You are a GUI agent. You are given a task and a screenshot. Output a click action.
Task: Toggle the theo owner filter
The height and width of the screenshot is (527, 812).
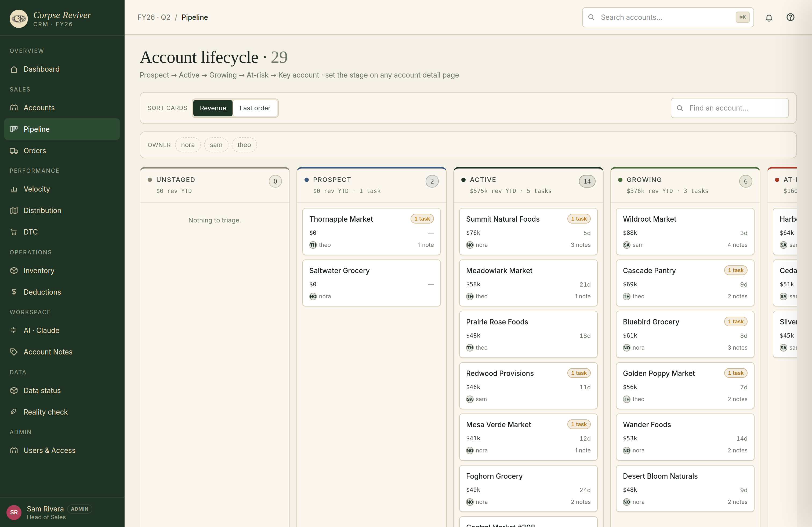point(244,145)
